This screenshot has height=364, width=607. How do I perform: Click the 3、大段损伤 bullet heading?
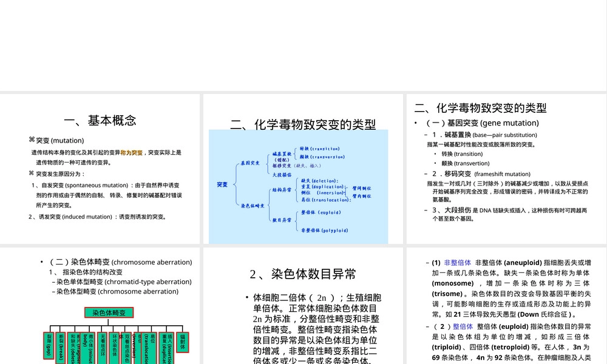coord(452,210)
